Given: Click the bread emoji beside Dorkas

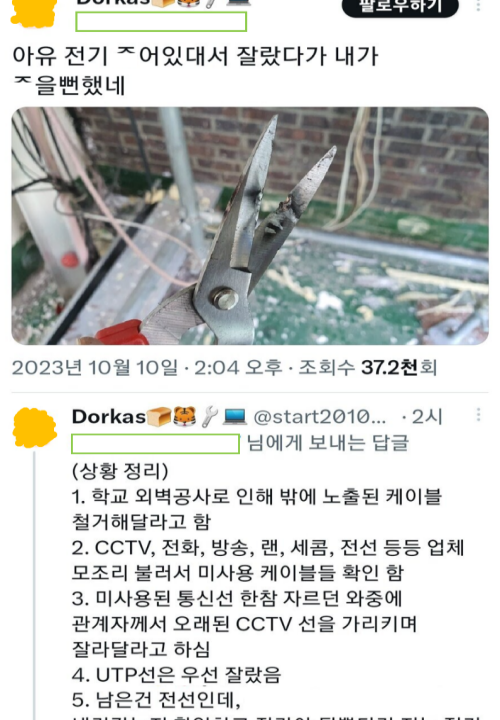Looking at the screenshot, I should (159, 417).
